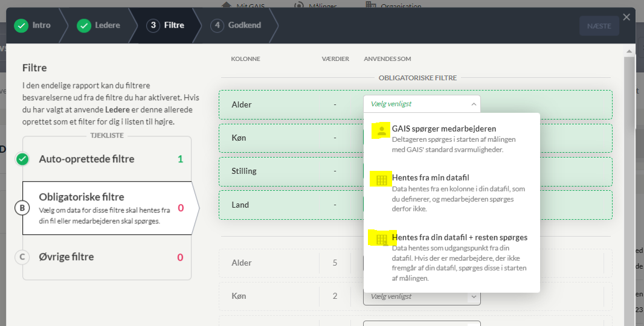Click the table icon beside Hentes fra din datafil + resten spørges

382,239
